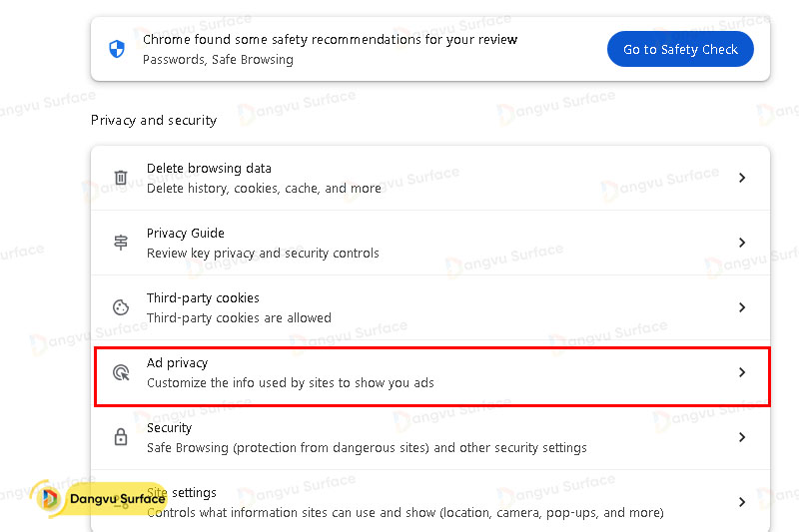Click the padlock icon next to Security
The image size is (799, 532).
coord(121,437)
